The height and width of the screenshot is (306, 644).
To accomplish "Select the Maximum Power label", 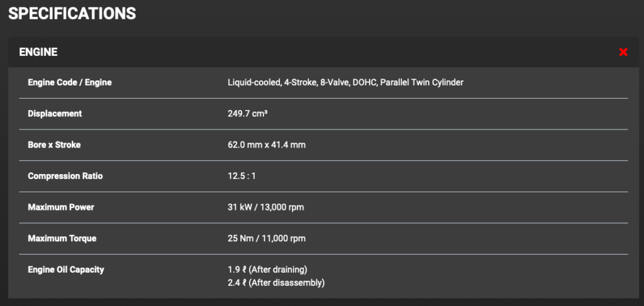I will tap(61, 207).
